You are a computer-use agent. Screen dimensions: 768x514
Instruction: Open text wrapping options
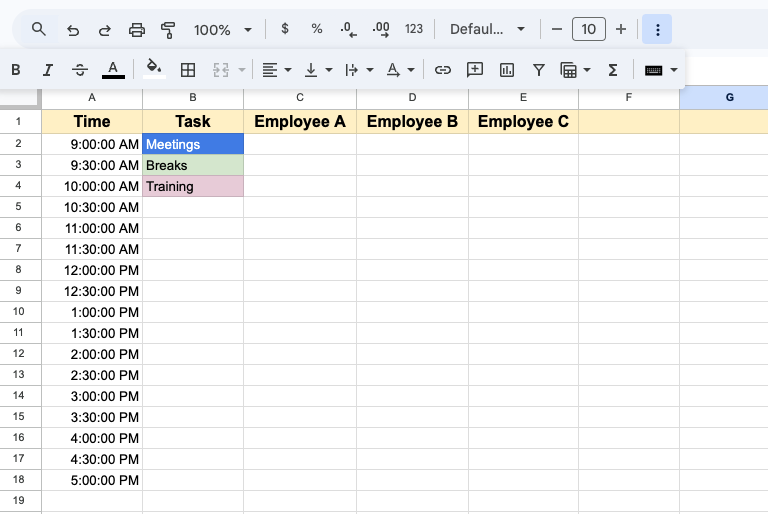pyautogui.click(x=359, y=70)
